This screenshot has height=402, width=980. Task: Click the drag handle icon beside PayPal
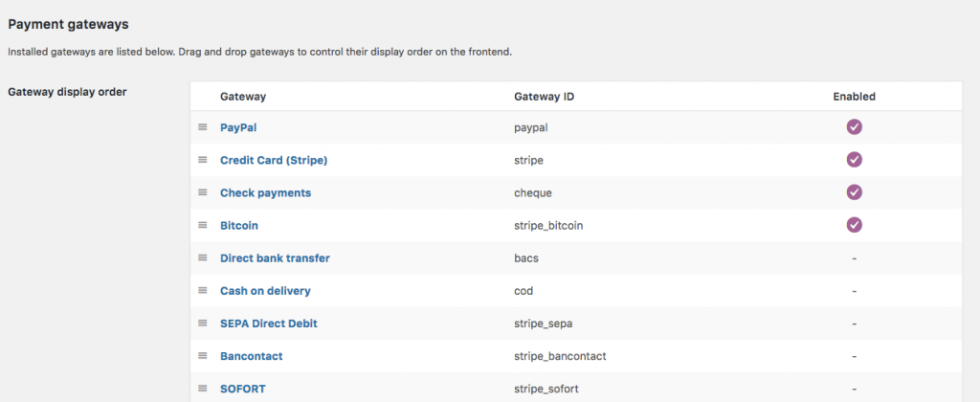[203, 127]
